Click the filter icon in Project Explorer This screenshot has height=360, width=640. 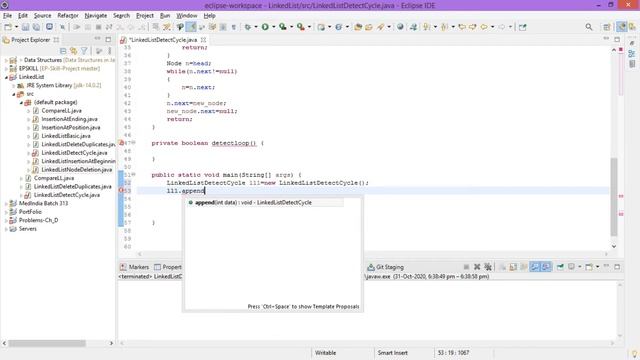84,51
